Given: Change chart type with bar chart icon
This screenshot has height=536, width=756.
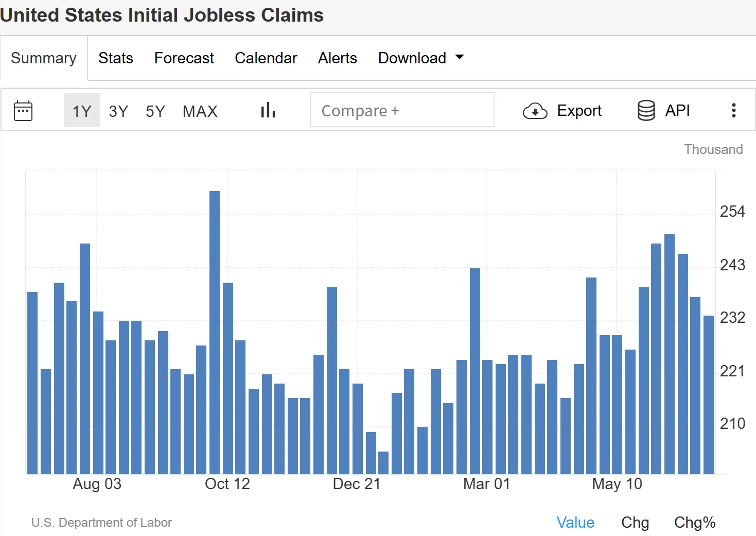Looking at the screenshot, I should coord(268,110).
